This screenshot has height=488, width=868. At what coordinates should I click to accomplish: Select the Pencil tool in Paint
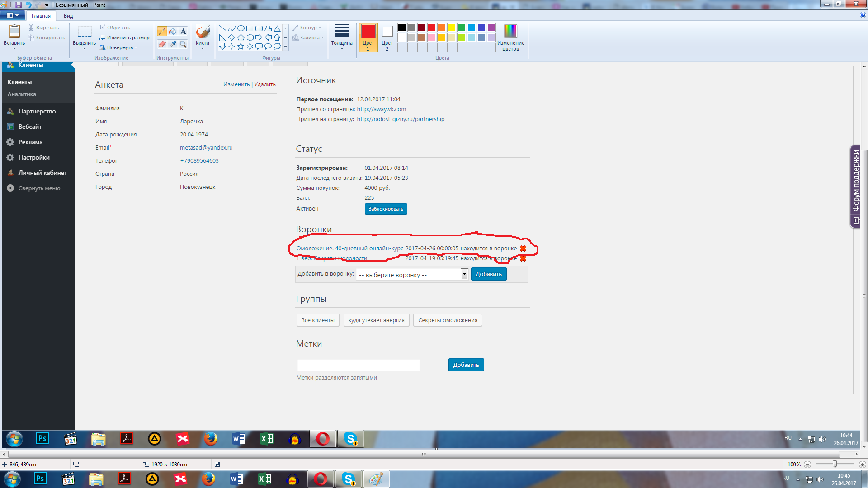(x=162, y=31)
